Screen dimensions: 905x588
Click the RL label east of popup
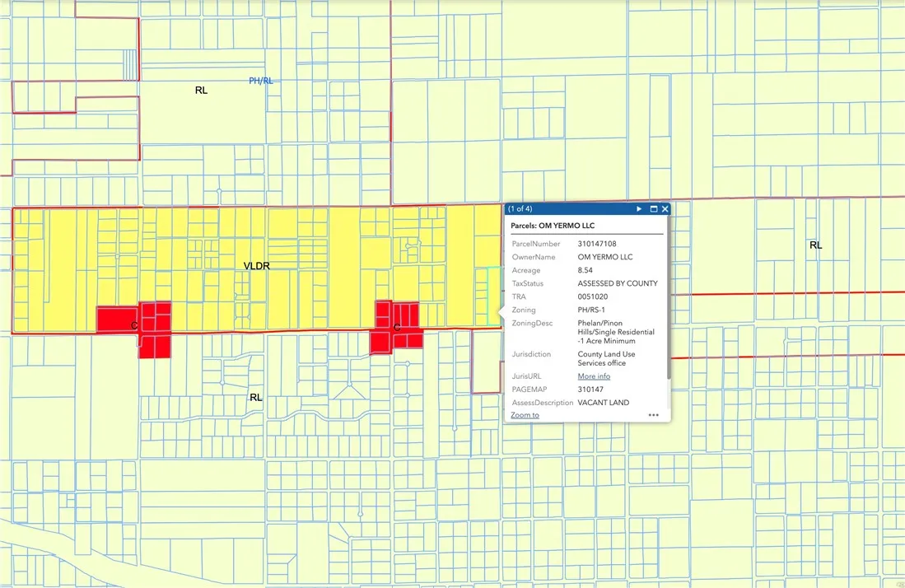(x=815, y=245)
